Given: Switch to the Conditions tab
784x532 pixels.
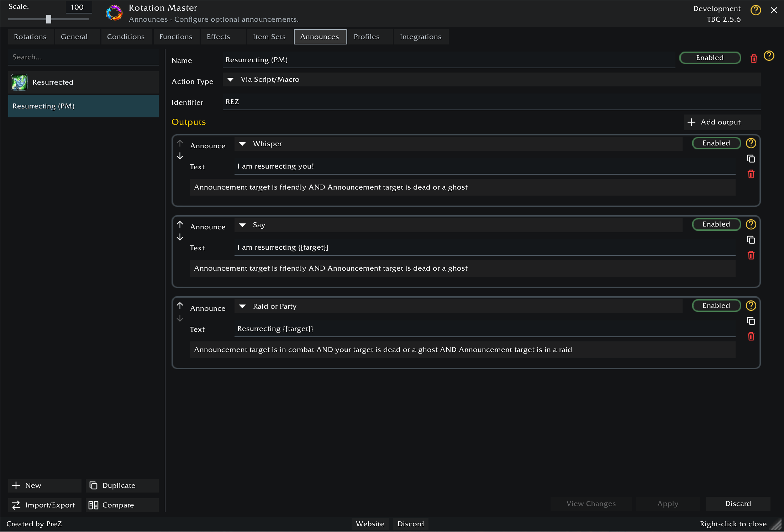Looking at the screenshot, I should pyautogui.click(x=126, y=37).
